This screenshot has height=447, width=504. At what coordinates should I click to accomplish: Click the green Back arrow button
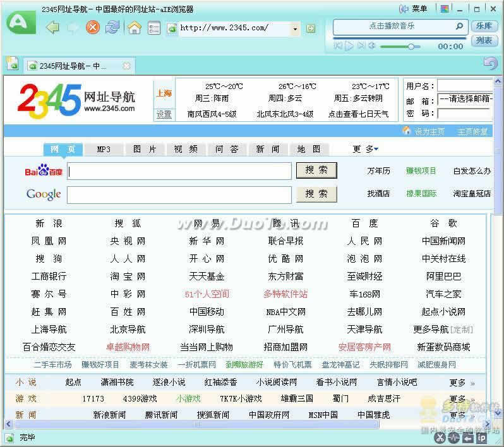[x=53, y=28]
